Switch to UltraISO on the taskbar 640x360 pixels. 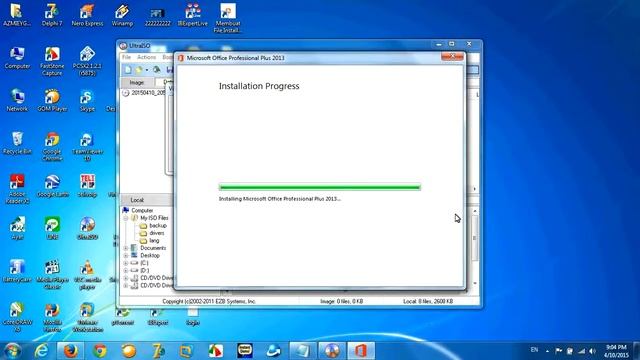(331, 351)
